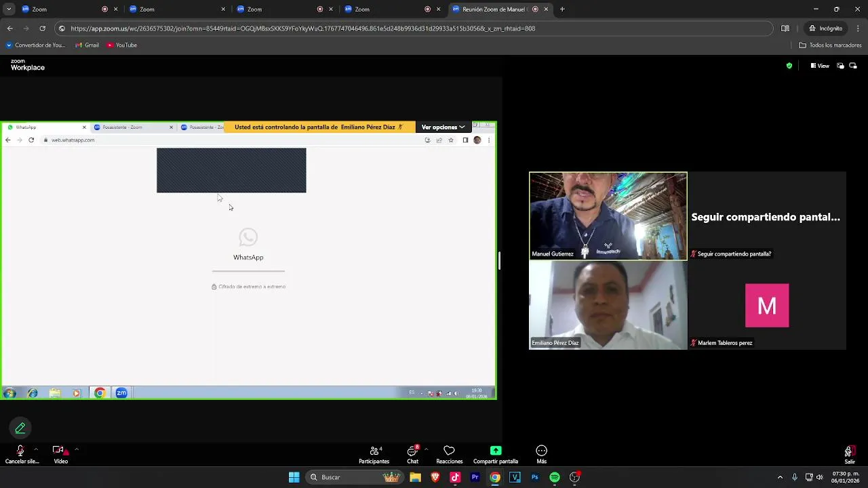Click the Salir leave meeting button

click(849, 455)
